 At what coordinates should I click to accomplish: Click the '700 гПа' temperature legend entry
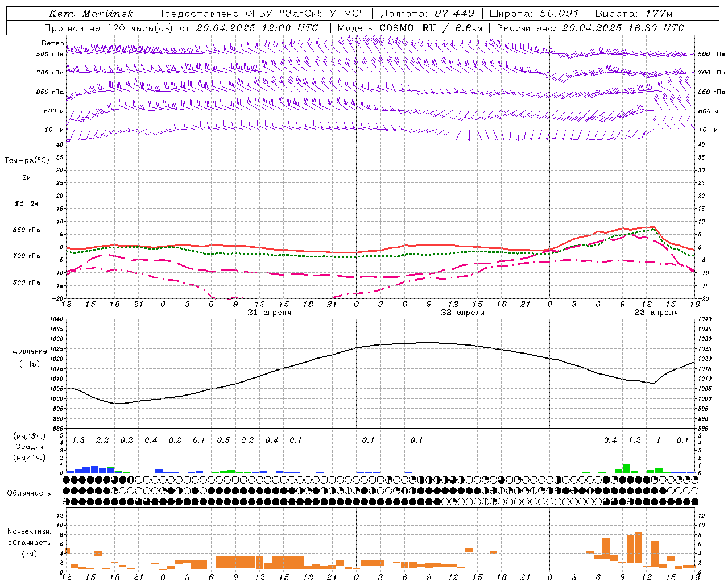point(27,256)
